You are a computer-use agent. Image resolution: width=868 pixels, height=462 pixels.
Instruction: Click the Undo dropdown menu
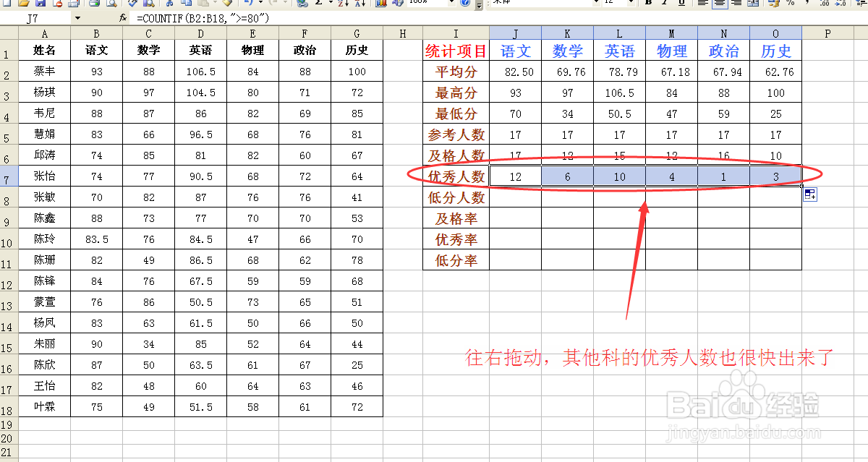click(x=262, y=4)
